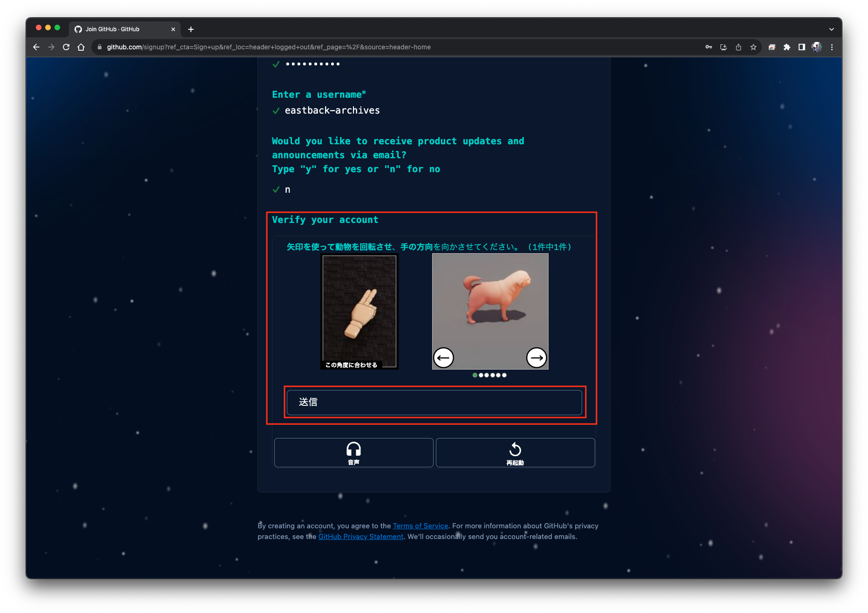Screen dimensions: 868x613
Task: Bookmark this page with the star icon
Action: (753, 47)
